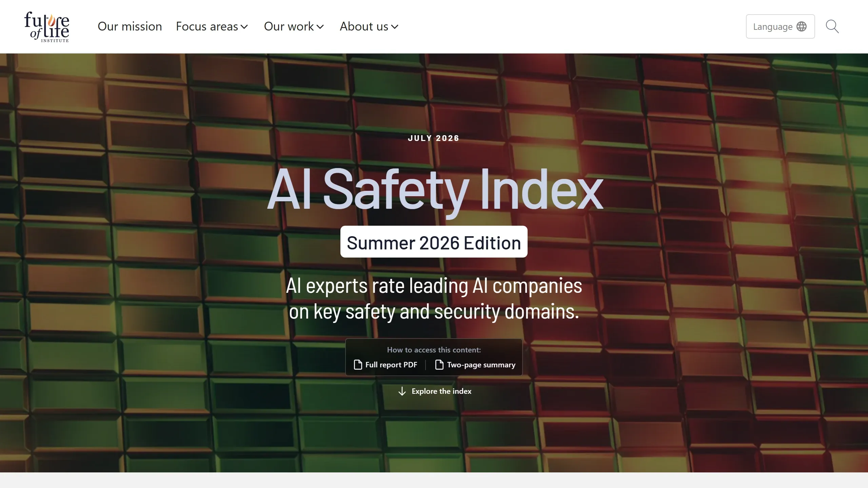868x488 pixels.
Task: Expand the Focus areas chevron
Action: tap(244, 27)
